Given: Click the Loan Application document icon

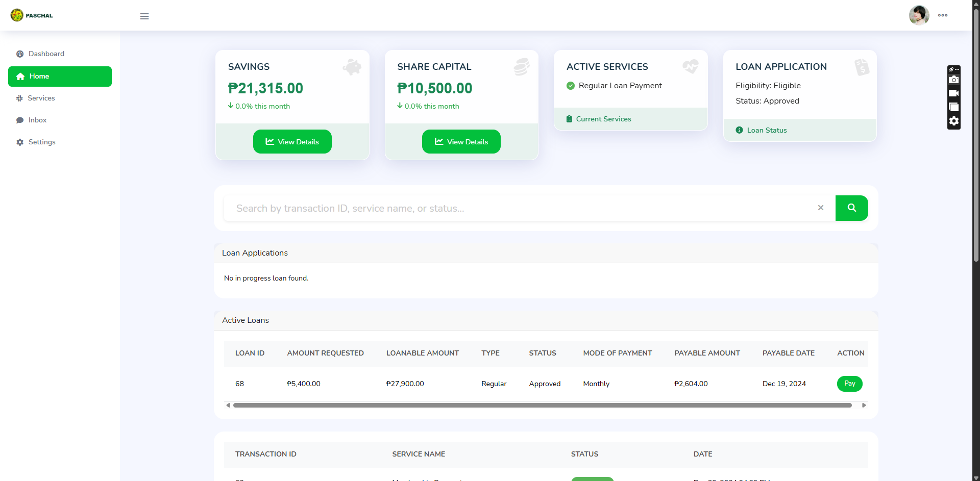Looking at the screenshot, I should pyautogui.click(x=862, y=67).
